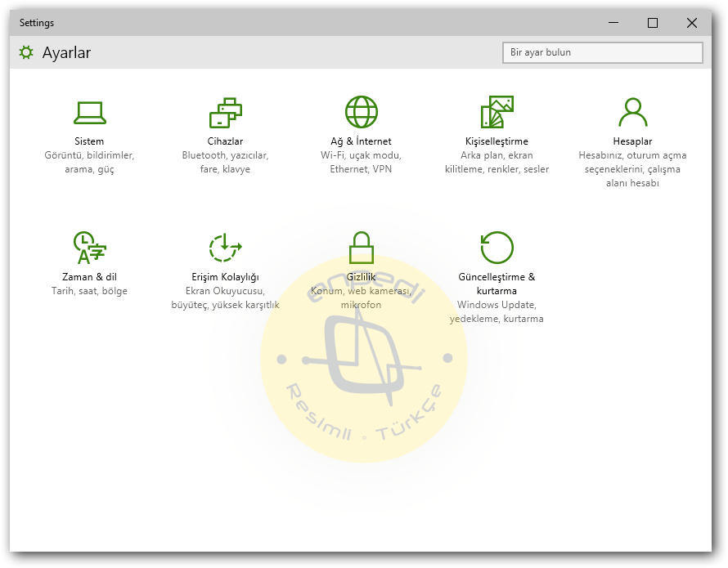Click the "Hesaplar" text label
The height and width of the screenshot is (568, 728).
(632, 141)
